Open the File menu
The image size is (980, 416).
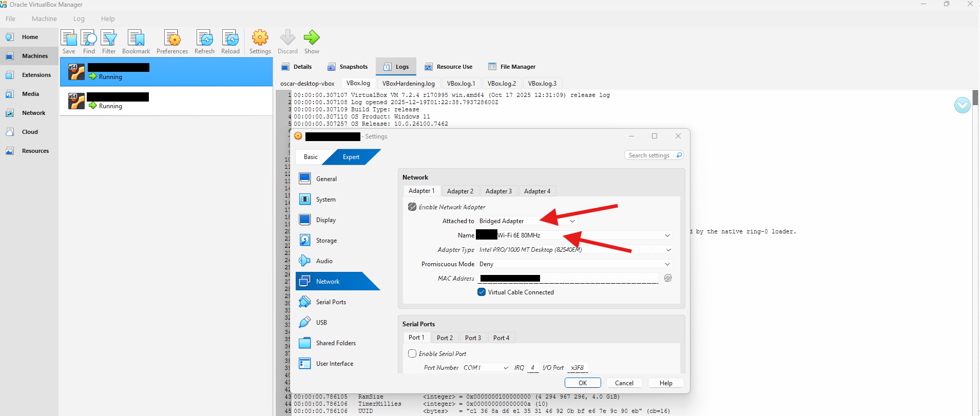10,18
